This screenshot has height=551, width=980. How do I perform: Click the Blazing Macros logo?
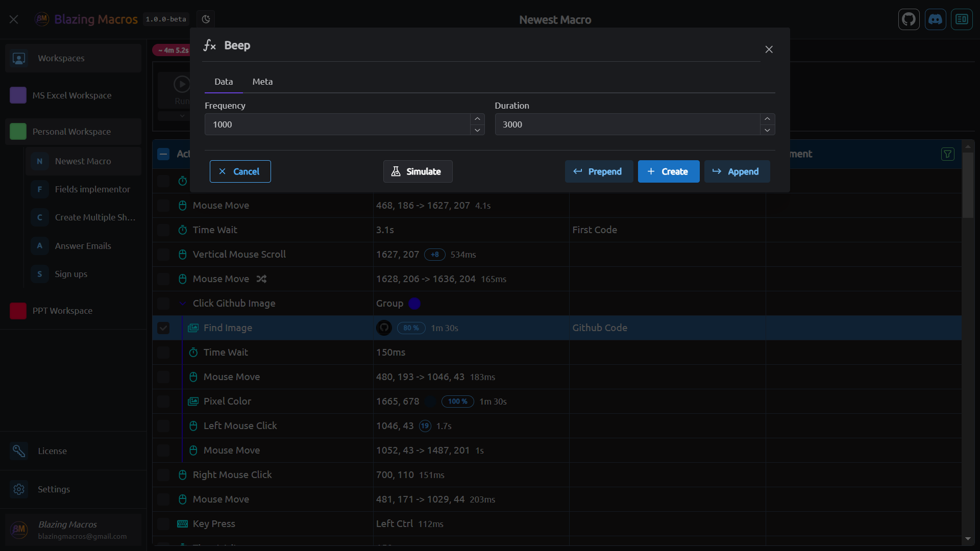(x=42, y=19)
